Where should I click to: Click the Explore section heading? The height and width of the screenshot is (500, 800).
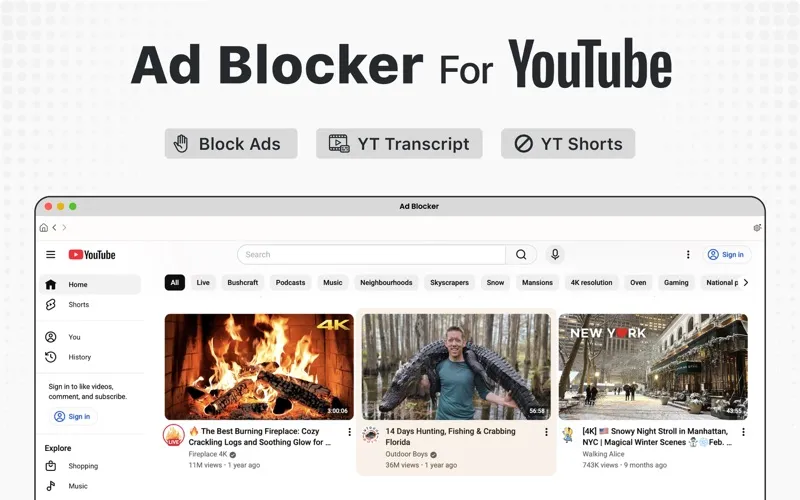tap(58, 448)
